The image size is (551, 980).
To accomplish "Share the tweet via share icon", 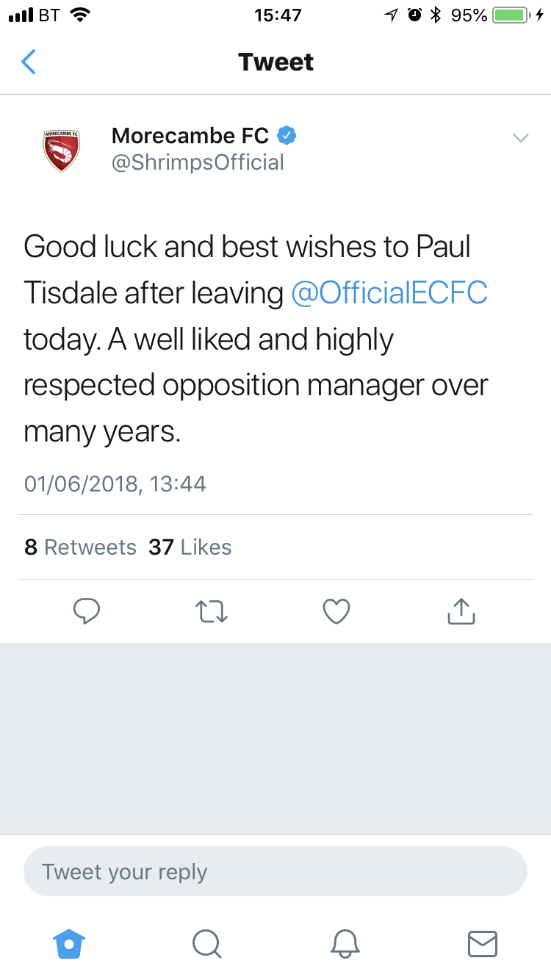I will click(x=461, y=611).
